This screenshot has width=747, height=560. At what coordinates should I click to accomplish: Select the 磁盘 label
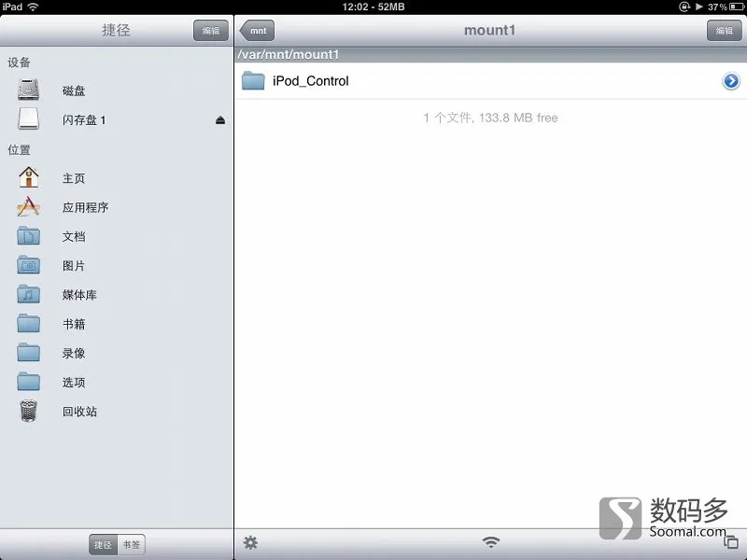(x=74, y=91)
